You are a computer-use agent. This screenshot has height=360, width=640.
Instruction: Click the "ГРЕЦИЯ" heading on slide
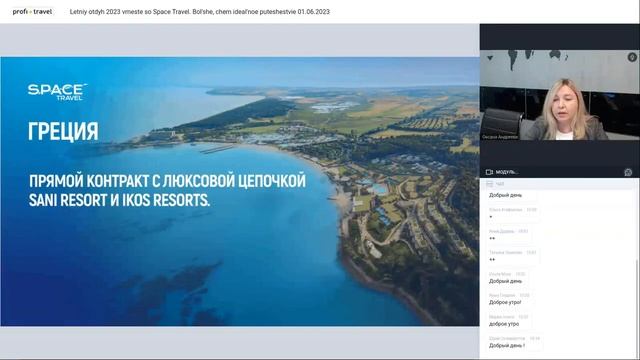pos(63,131)
